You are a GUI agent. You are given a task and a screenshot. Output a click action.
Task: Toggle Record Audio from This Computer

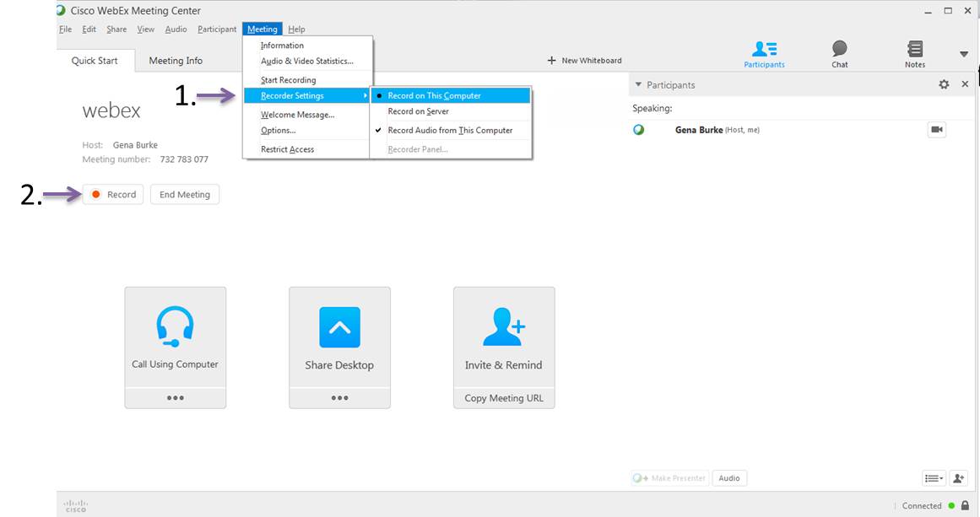450,130
